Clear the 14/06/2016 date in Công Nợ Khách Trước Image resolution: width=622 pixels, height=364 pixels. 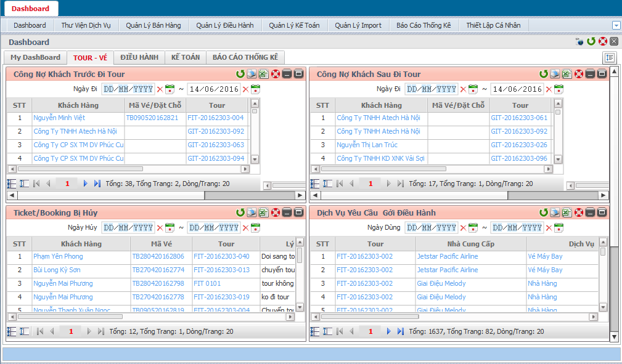click(x=245, y=89)
